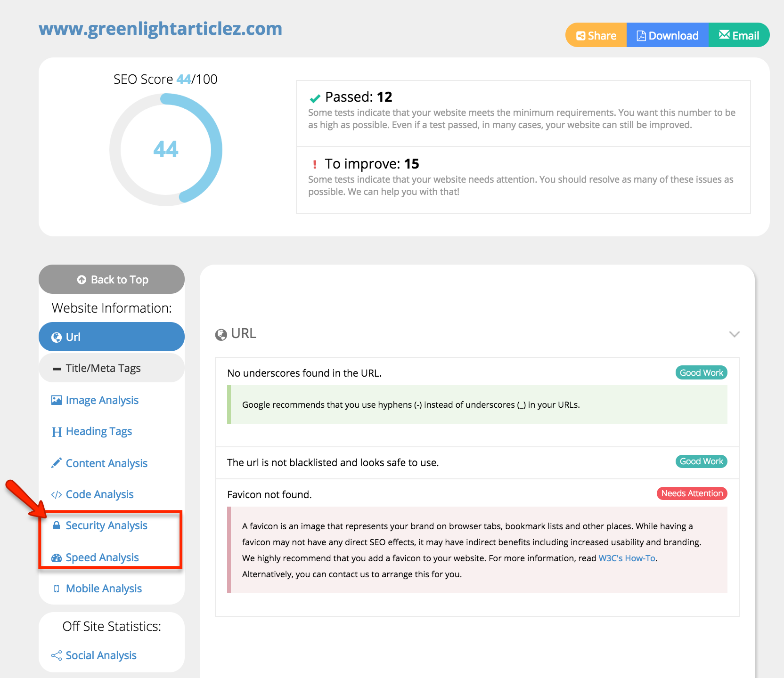Screen dimensions: 784x678
Task: Click the Social Analysis share-node icon
Action: point(56,655)
